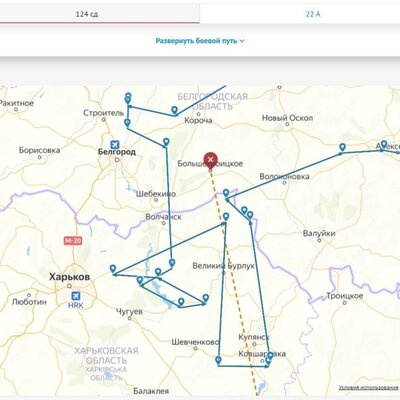This screenshot has height=400, width=400.
Task: Click the blue pin above Короча
Action: pyautogui.click(x=174, y=111)
